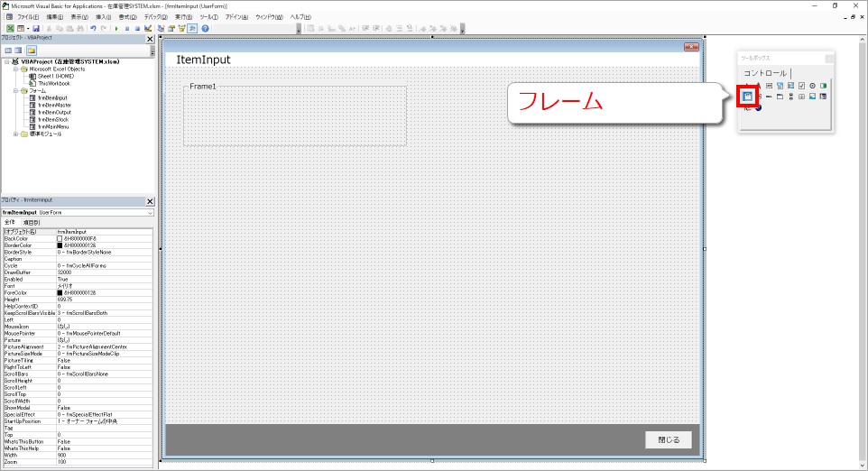Click the Break (pause) toolbar icon
Image resolution: width=868 pixels, height=471 pixels.
pyautogui.click(x=127, y=28)
